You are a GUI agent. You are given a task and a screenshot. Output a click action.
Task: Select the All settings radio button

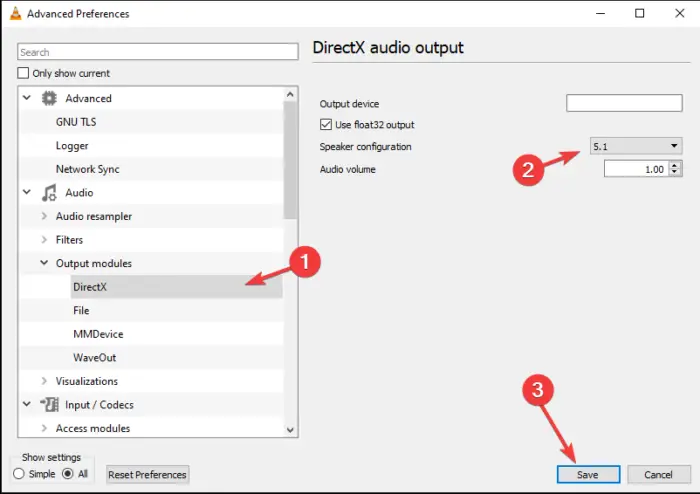68,473
